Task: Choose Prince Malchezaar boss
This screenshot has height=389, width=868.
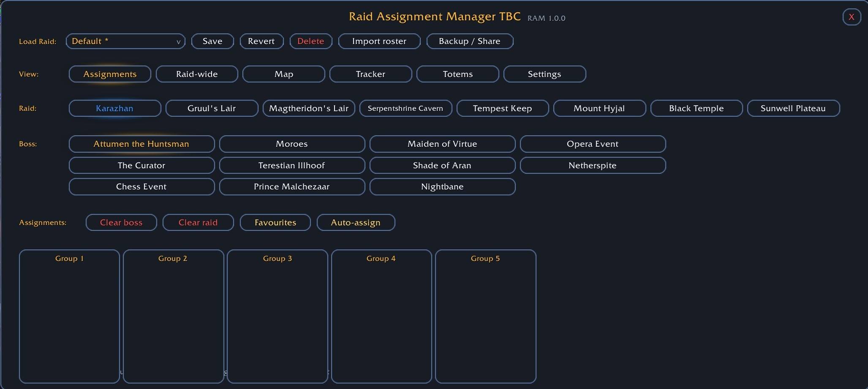Action: tap(292, 187)
